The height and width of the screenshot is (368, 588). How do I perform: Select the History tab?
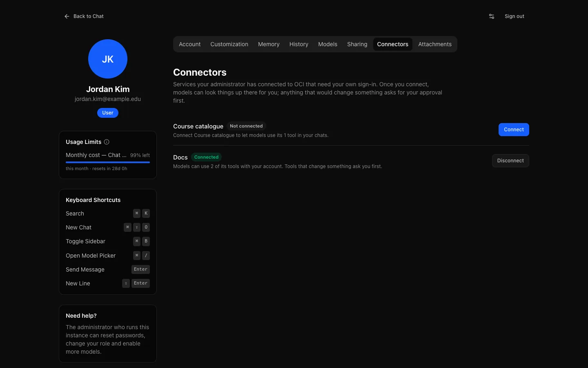point(299,44)
